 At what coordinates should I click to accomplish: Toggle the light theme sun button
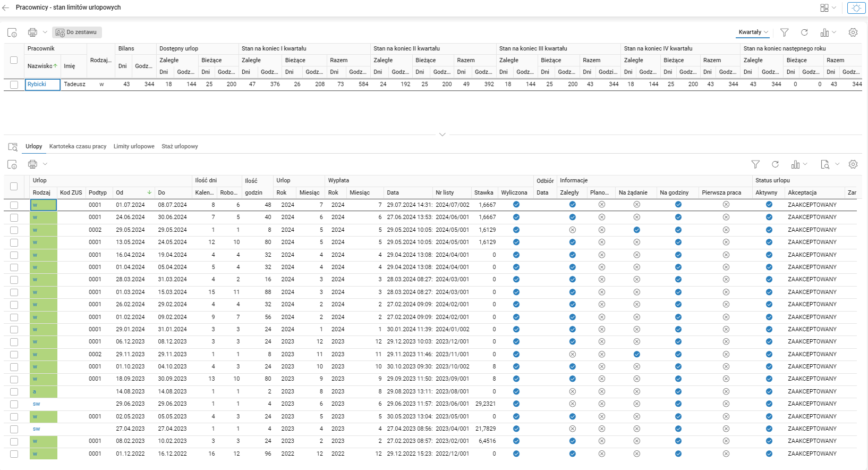pyautogui.click(x=856, y=8)
